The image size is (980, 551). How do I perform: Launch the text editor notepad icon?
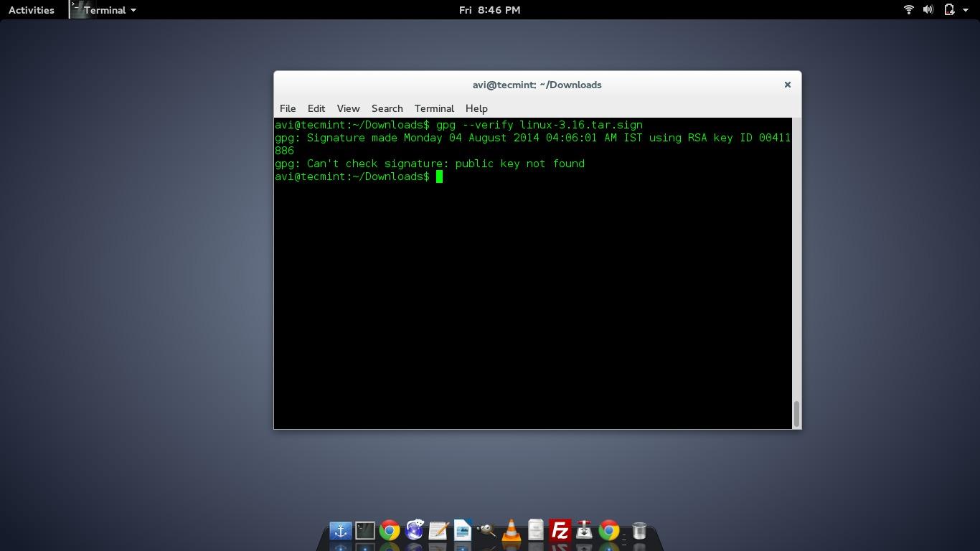[x=438, y=531]
